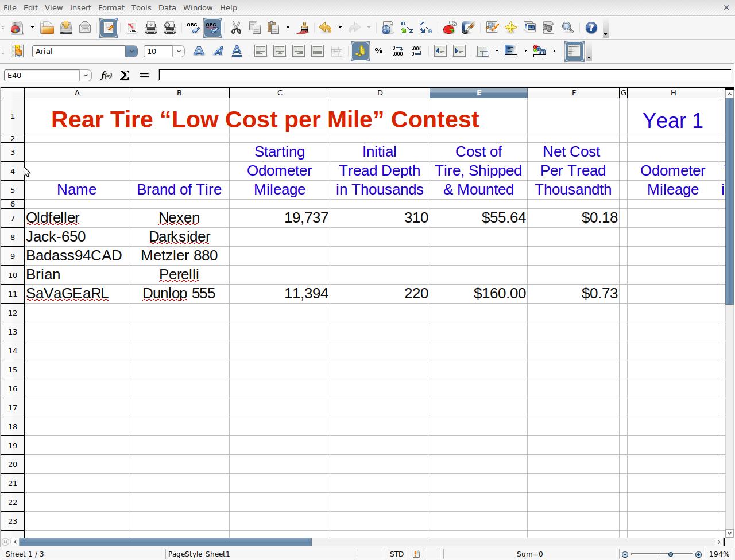Click the zoom slider handle
This screenshot has width=735, height=560.
coord(670,554)
